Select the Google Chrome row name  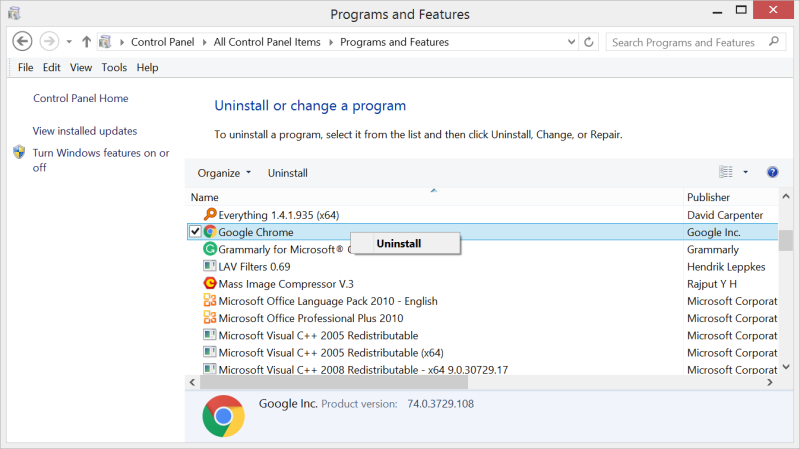click(256, 232)
